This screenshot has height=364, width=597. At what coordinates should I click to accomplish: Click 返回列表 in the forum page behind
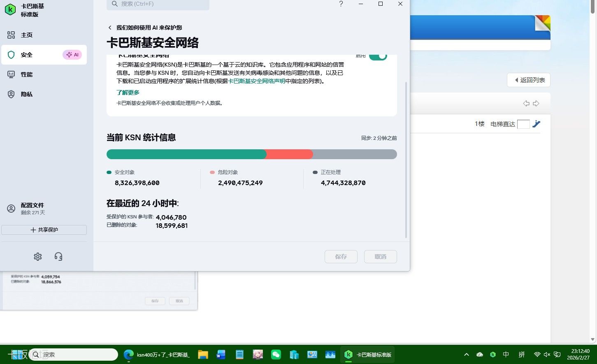529,80
